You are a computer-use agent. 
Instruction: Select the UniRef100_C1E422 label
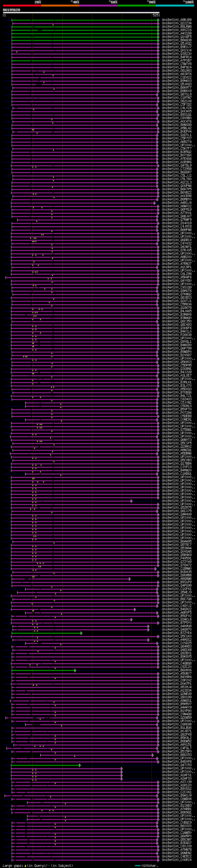point(177,78)
